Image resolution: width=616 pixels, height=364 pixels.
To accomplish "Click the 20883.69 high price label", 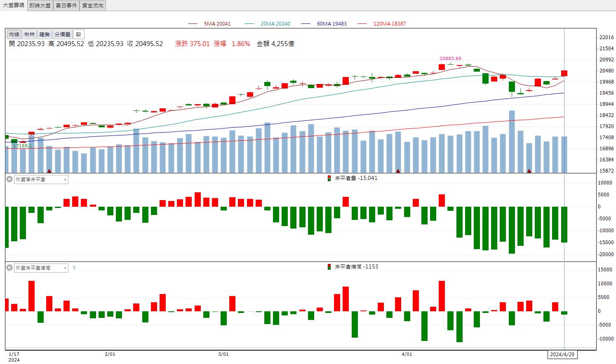I will click(450, 58).
